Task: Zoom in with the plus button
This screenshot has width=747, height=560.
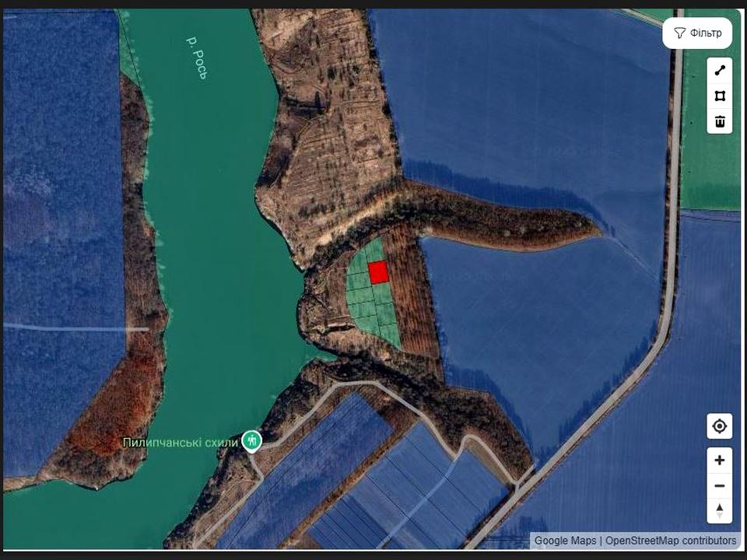Action: point(720,460)
